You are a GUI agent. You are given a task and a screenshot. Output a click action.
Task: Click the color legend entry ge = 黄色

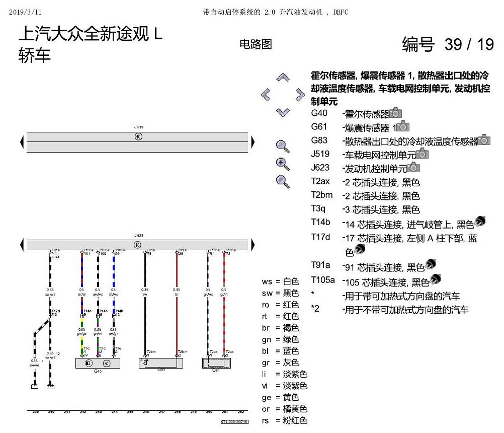[x=280, y=398]
